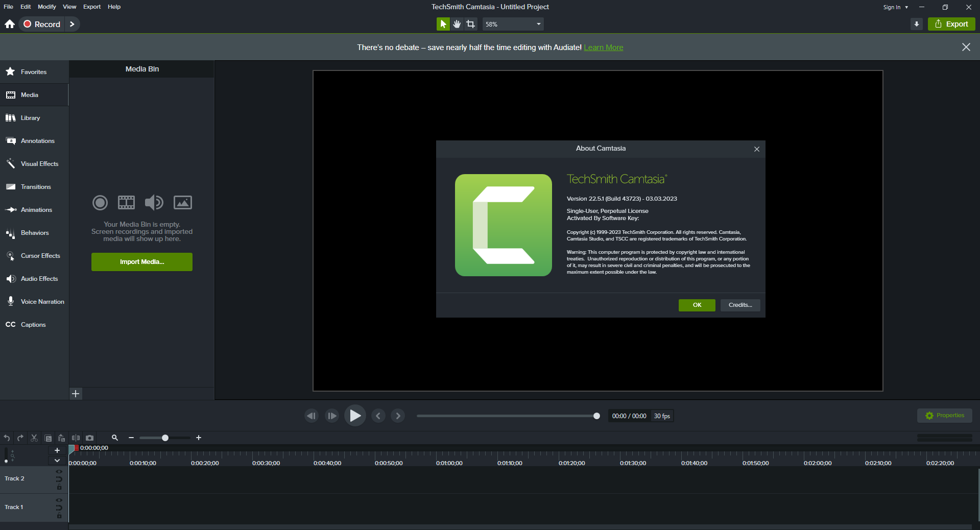980x530 pixels.
Task: Open the Home screen icon
Action: [10, 24]
